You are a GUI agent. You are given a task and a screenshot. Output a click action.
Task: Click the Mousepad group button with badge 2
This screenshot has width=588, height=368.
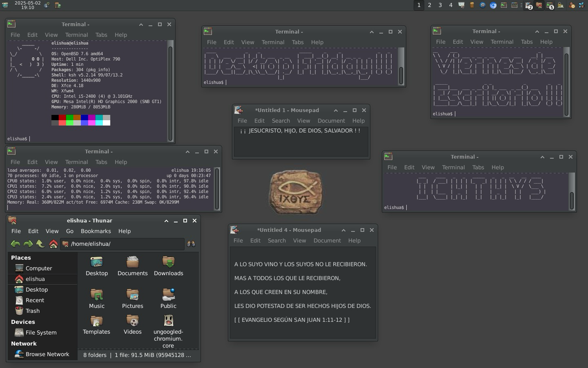click(x=528, y=5)
